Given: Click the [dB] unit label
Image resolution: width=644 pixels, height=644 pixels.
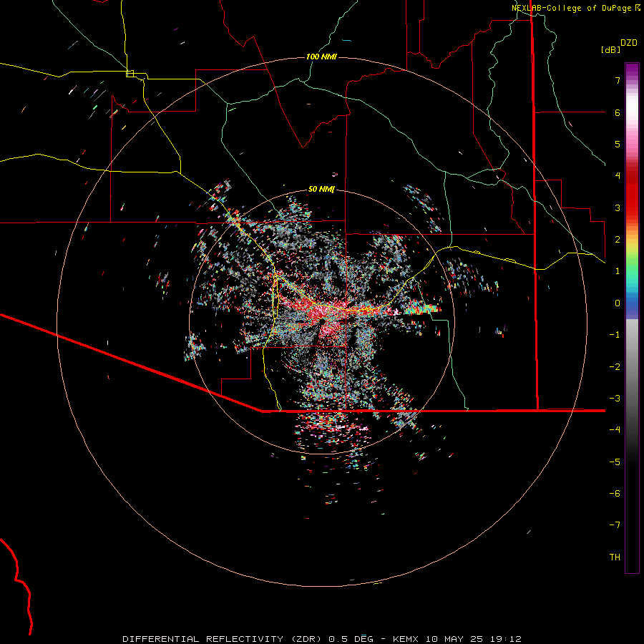Looking at the screenshot, I should click(611, 49).
